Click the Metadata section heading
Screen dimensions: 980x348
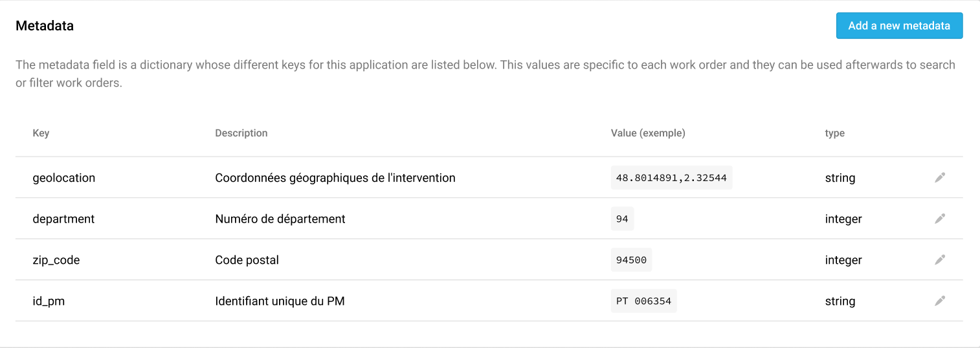point(45,26)
